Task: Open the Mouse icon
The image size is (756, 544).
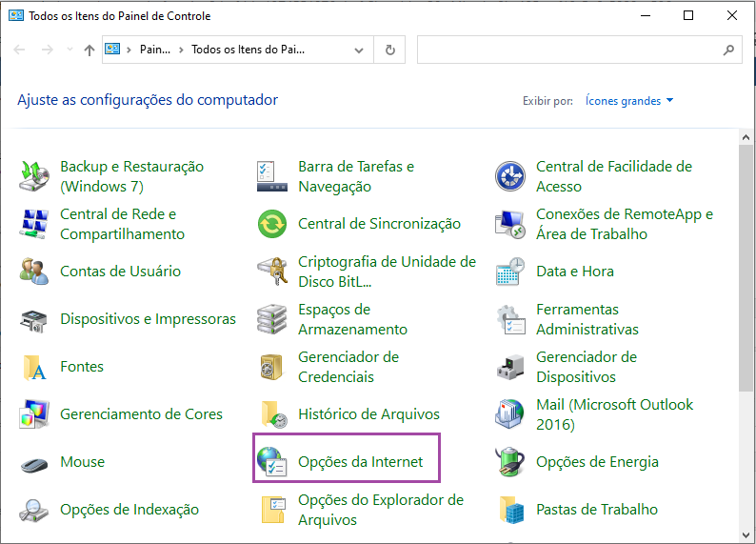Action: (x=34, y=462)
